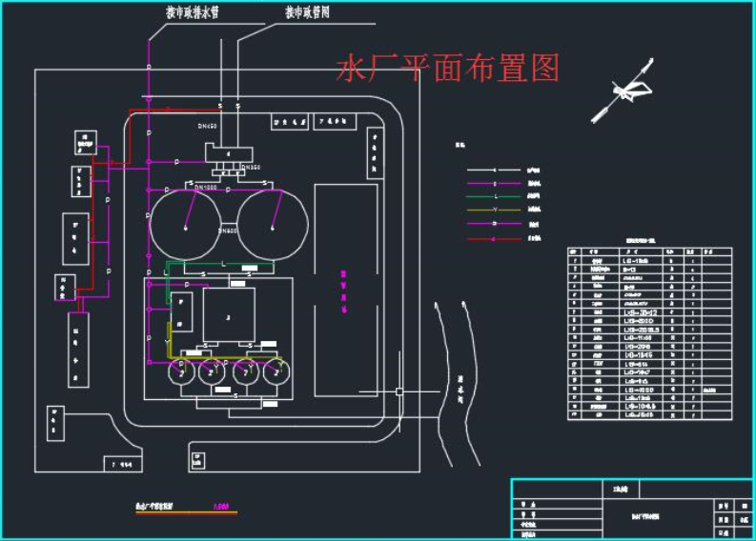Select the leftmost of four small round tanks

tap(182, 372)
